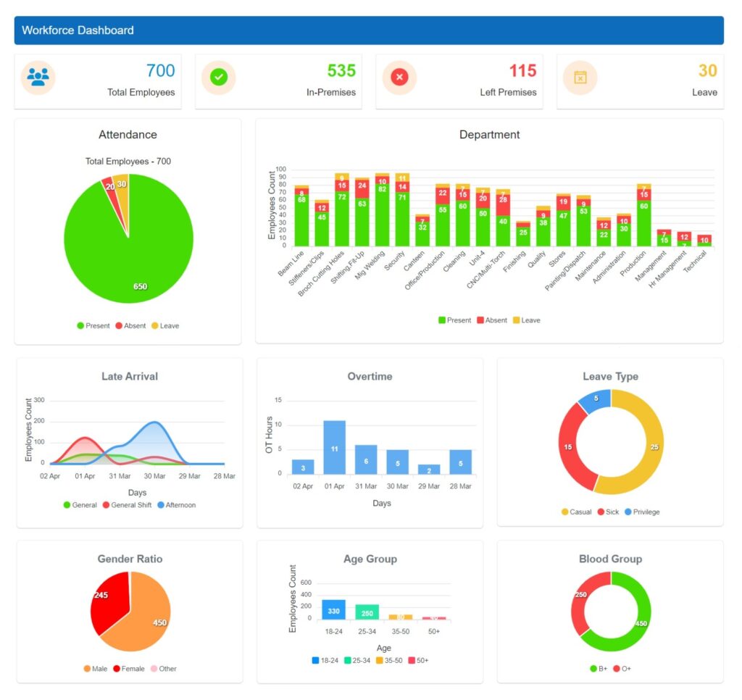Click the Workforce Dashboard header bar
This screenshot has height=700, width=742.
tap(371, 30)
